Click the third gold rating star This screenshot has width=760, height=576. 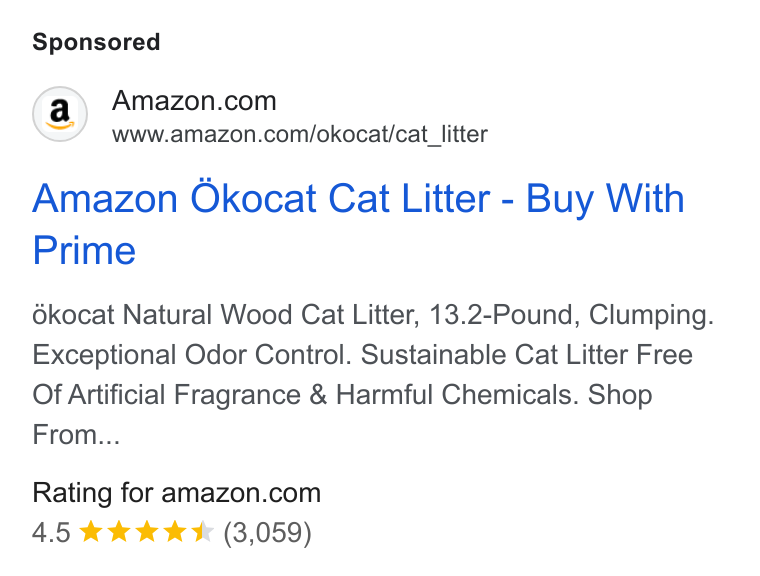(146, 531)
